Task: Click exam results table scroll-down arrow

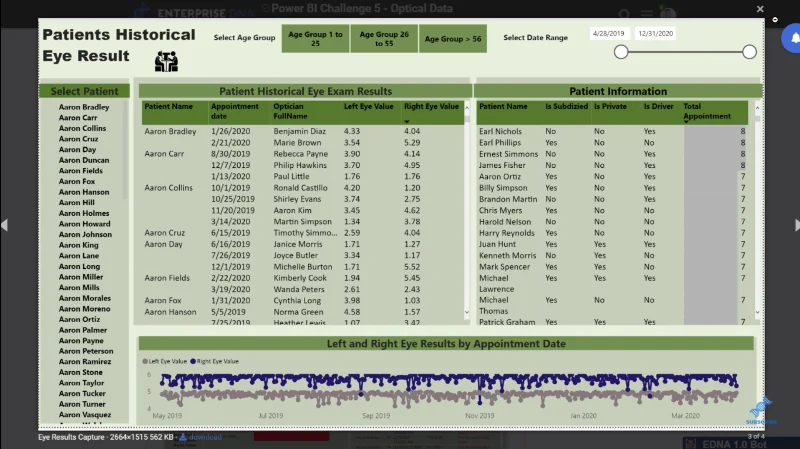Action: [466, 312]
